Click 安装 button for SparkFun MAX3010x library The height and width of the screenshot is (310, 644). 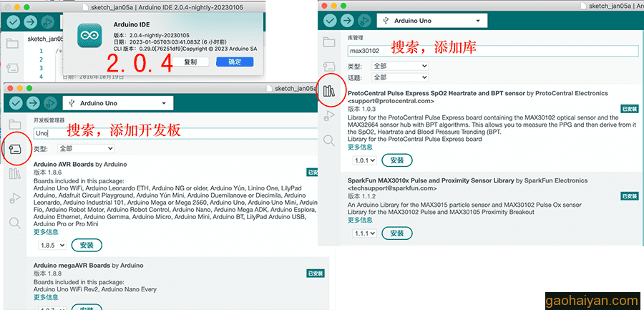pyautogui.click(x=397, y=233)
